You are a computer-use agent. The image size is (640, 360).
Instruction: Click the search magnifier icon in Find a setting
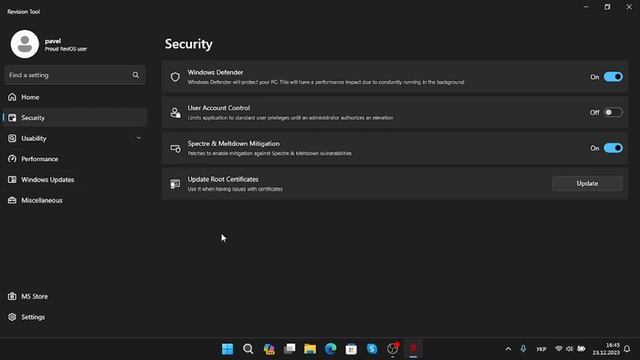pyautogui.click(x=136, y=75)
